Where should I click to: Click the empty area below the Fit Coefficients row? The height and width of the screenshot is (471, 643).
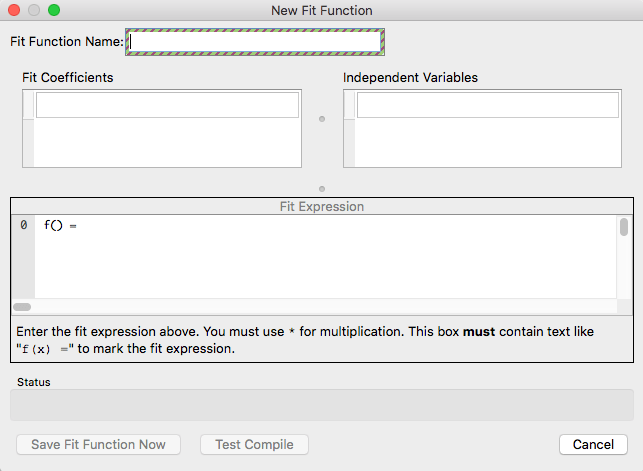point(167,142)
